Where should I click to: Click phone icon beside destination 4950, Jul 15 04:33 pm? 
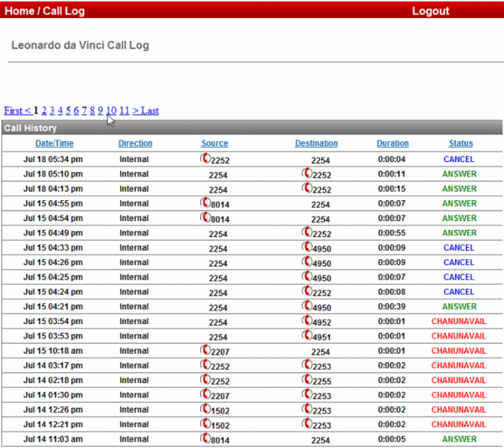tap(307, 246)
